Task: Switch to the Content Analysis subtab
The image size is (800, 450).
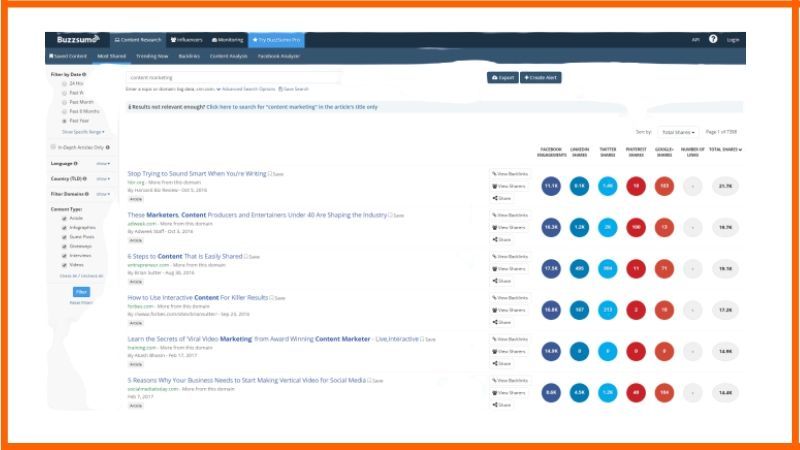Action: pyautogui.click(x=229, y=56)
